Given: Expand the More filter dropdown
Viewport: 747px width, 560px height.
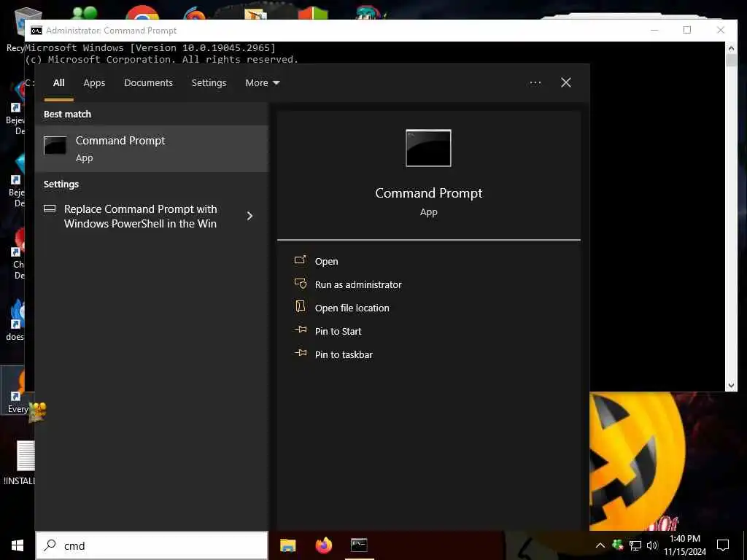Looking at the screenshot, I should 263,83.
